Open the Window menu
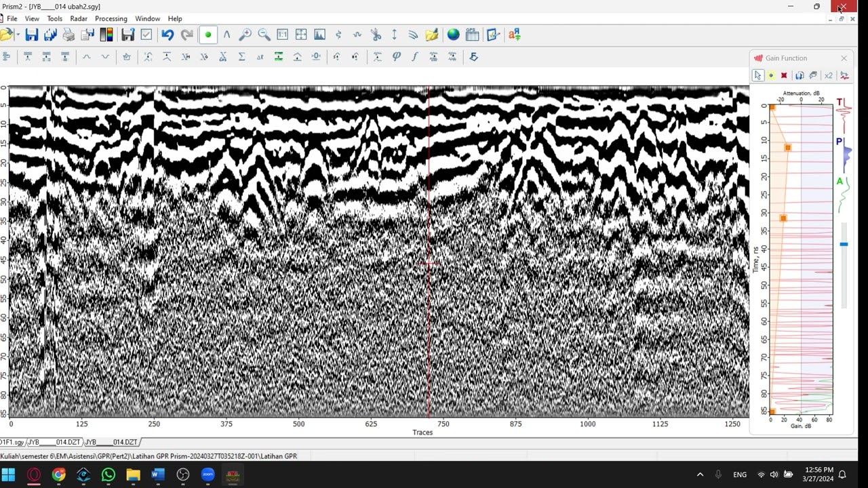868x488 pixels. point(147,18)
